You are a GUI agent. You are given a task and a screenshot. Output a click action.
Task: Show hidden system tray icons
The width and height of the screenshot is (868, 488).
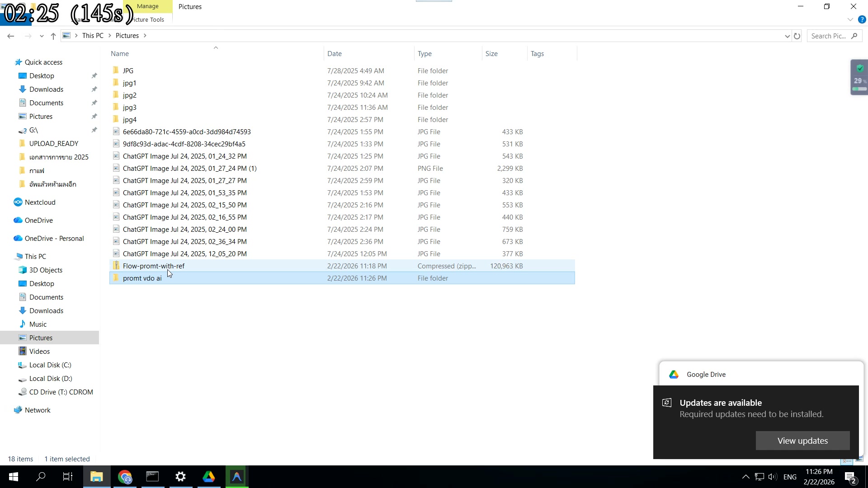click(x=745, y=477)
